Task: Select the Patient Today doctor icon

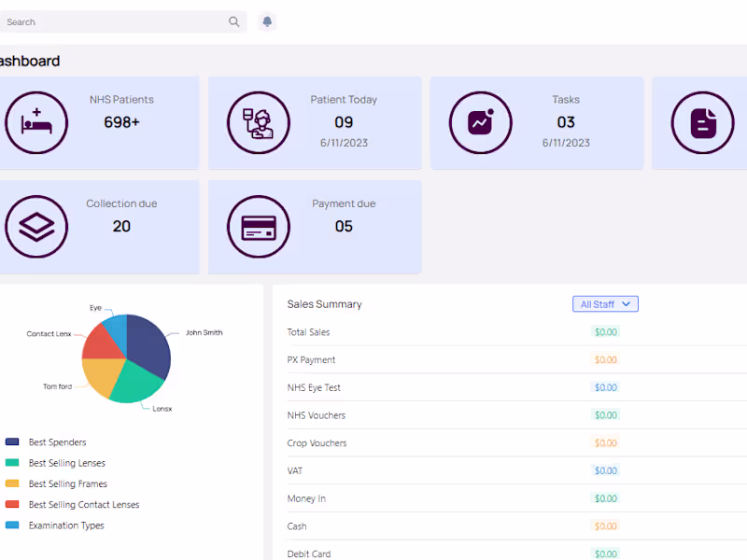Action: (x=258, y=122)
